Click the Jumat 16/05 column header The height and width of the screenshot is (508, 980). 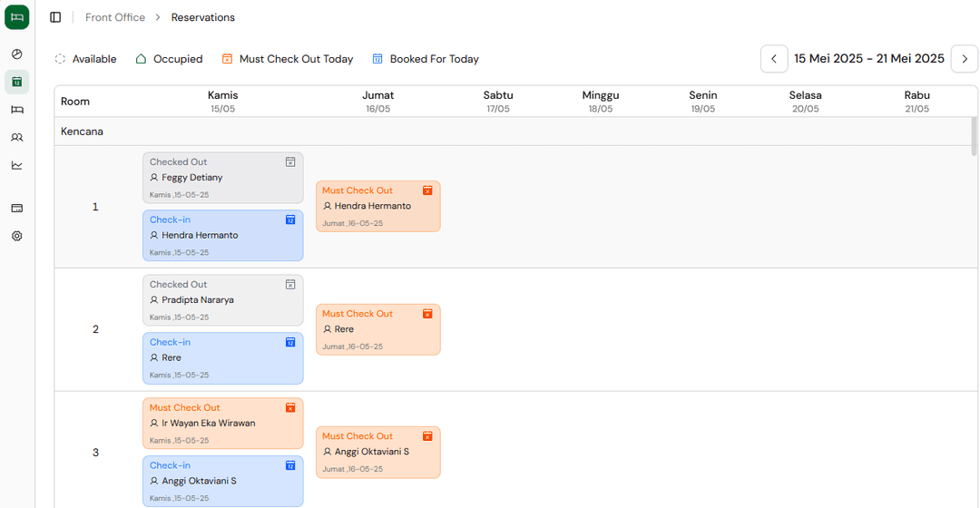[378, 102]
